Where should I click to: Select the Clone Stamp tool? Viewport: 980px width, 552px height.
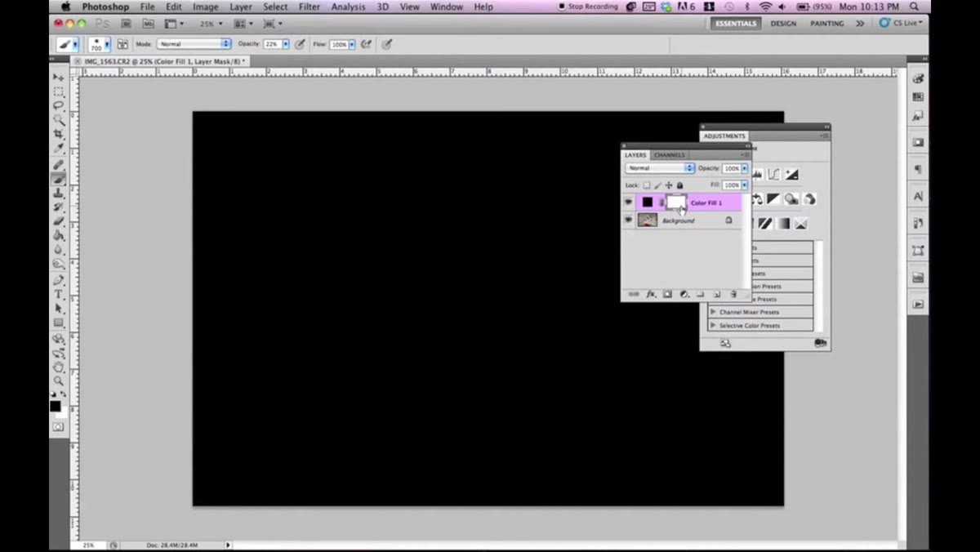pyautogui.click(x=59, y=193)
